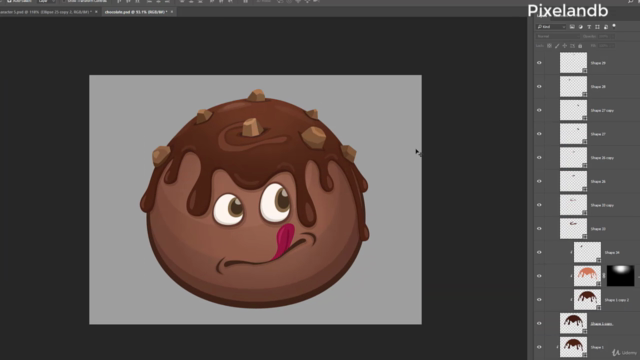Hide the Shape 1 layer
This screenshot has width=640, height=360.
539,347
